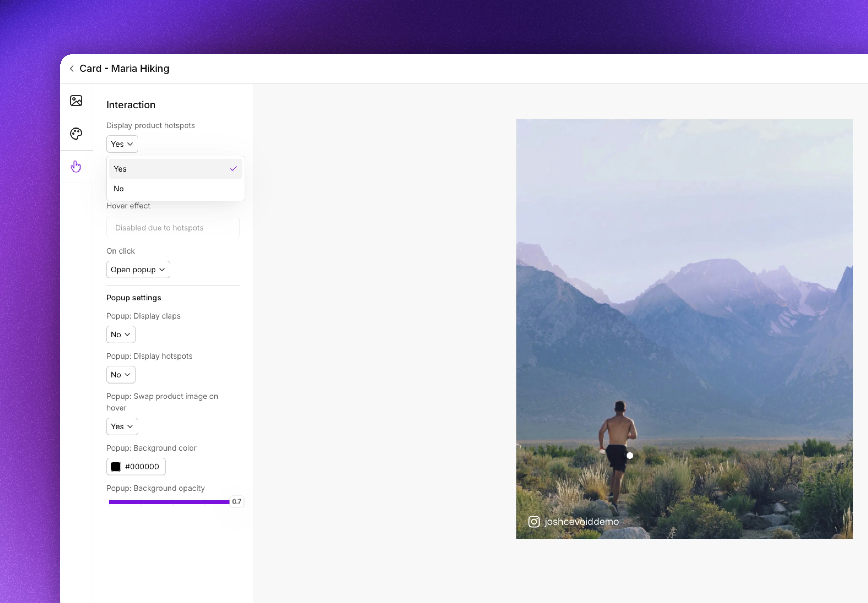Open the Popup Display hotspots dropdown

(121, 375)
